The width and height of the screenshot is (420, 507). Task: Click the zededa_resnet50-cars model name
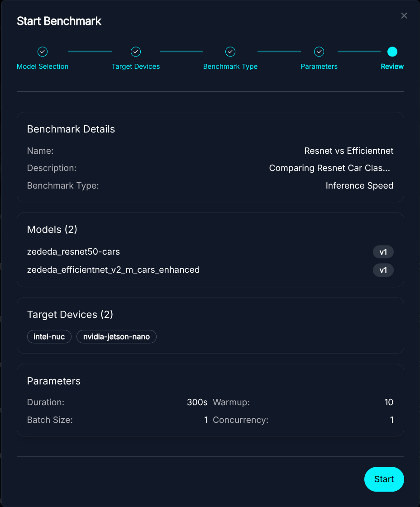(73, 251)
